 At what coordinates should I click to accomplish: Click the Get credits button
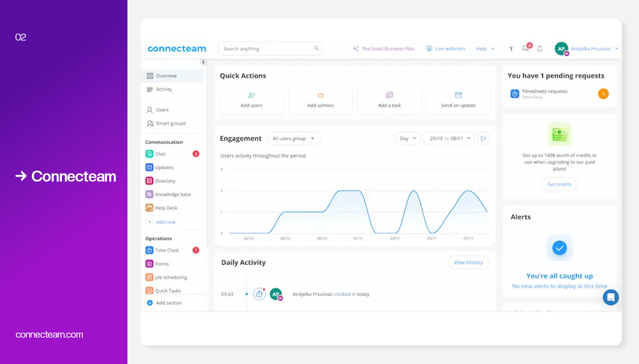[559, 184]
